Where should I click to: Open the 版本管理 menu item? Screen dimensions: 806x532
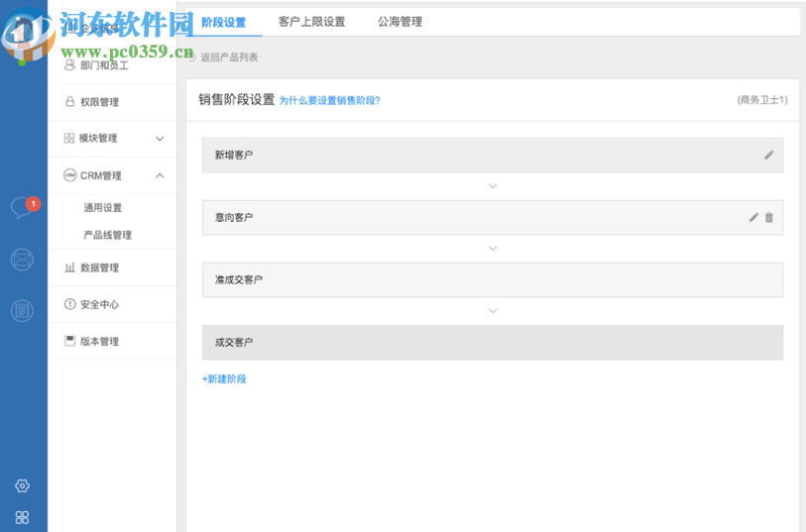(113, 341)
